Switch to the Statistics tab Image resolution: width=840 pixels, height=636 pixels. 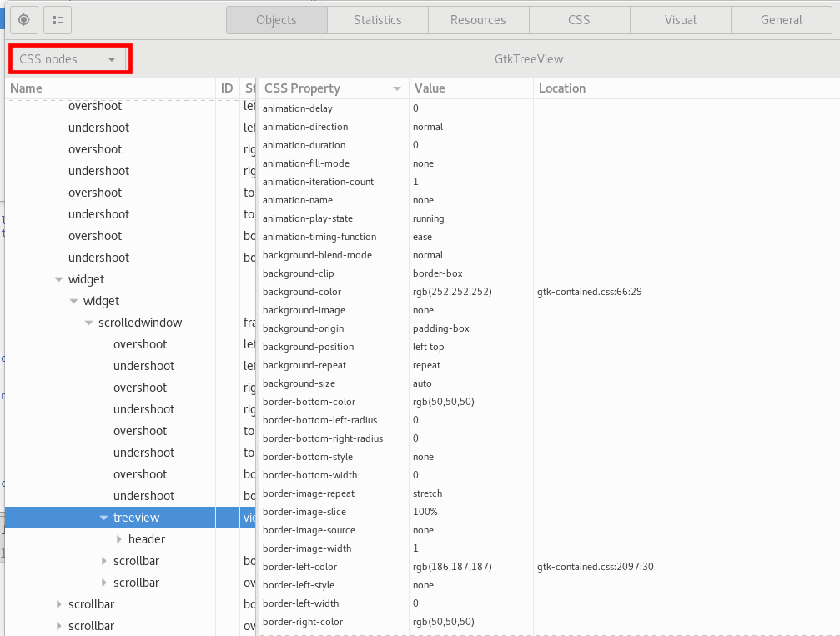[377, 19]
